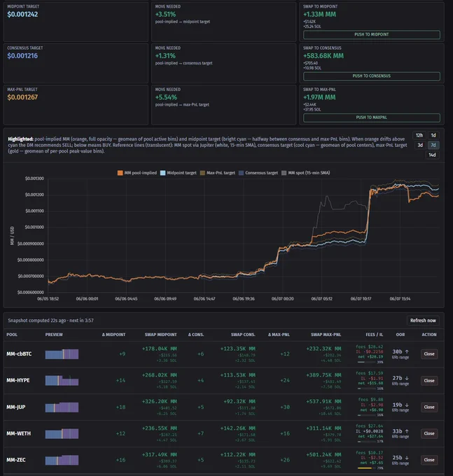Click the PREVIEW column header
453x476 pixels.
(x=54, y=335)
